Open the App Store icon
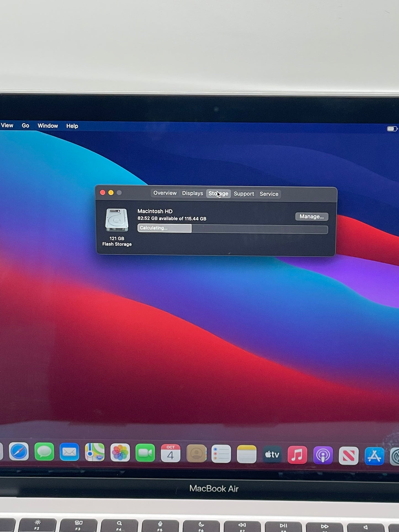 pos(374,456)
